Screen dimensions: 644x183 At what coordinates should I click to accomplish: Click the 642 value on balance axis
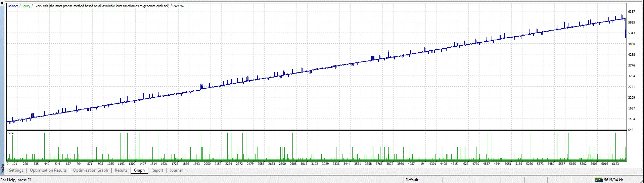[631, 130]
